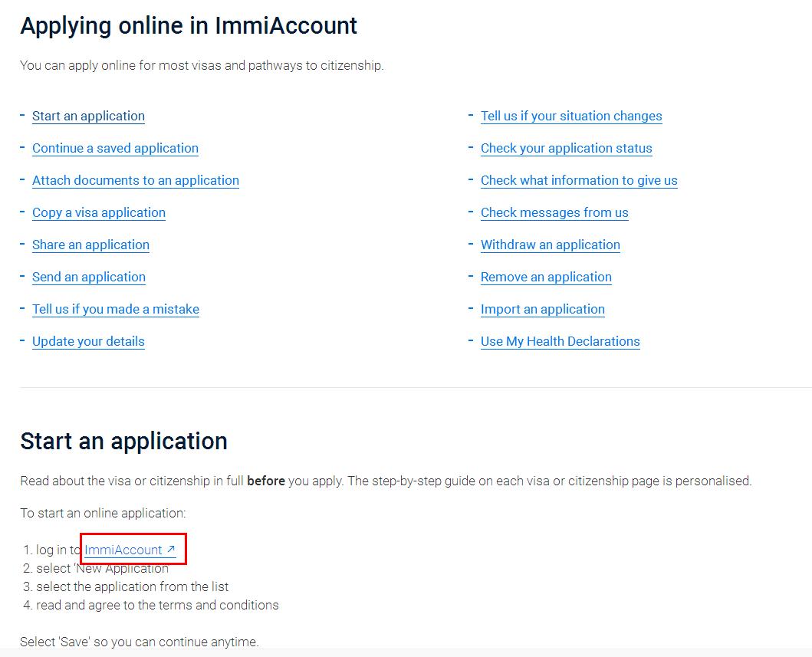Open the ImmiAccount login link
Screen dimensions: 812x657
click(123, 550)
